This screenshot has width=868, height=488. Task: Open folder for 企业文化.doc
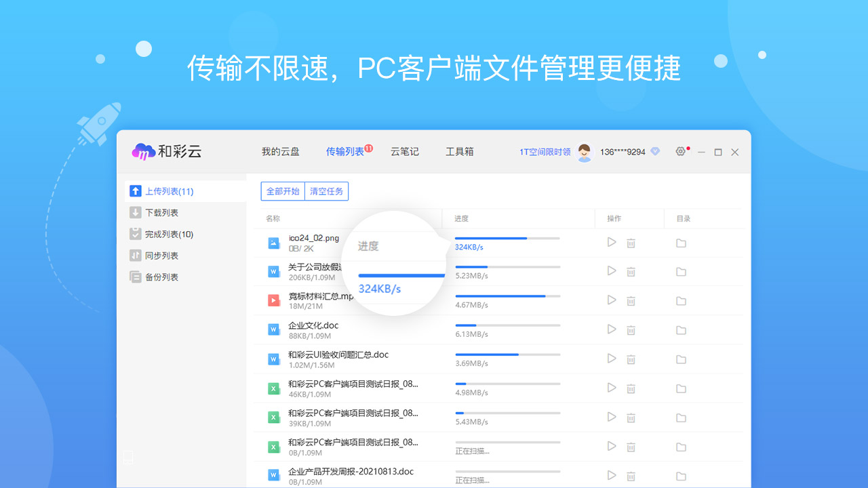681,330
